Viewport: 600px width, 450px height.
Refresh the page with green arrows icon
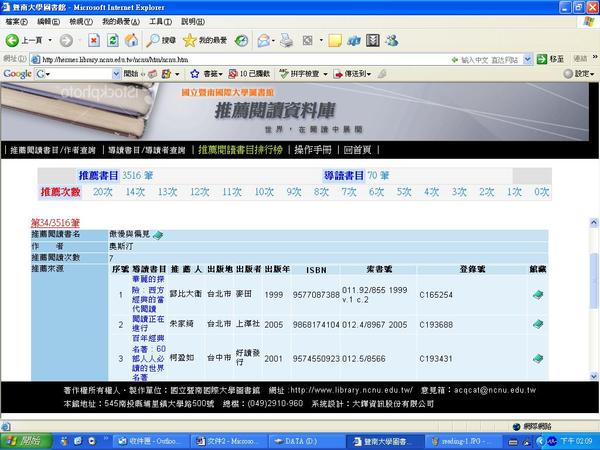point(112,40)
